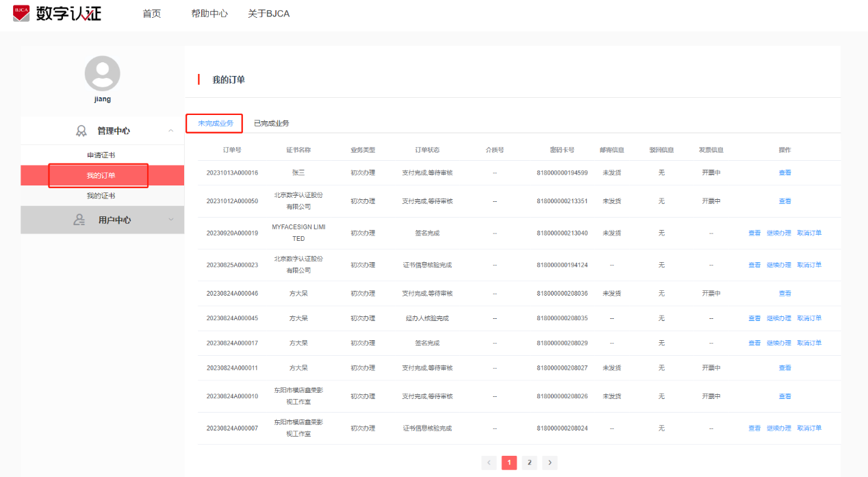Click 查看 for order 20230824A000007

point(754,428)
